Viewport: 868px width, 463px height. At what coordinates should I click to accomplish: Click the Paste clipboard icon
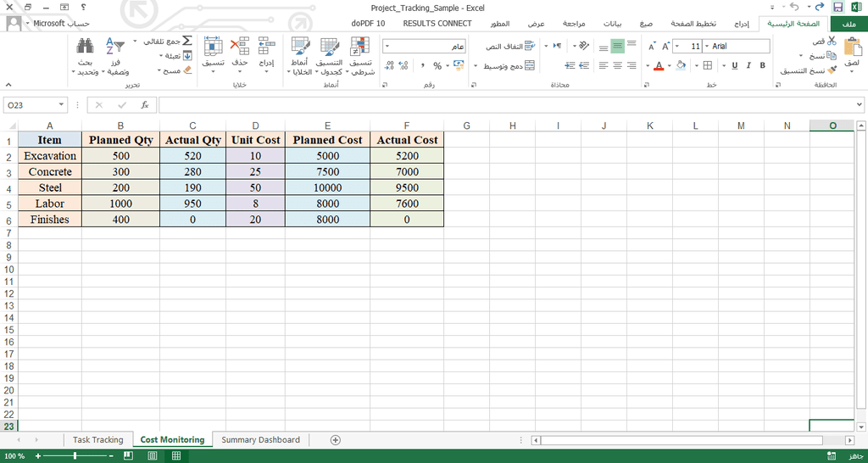click(x=853, y=47)
